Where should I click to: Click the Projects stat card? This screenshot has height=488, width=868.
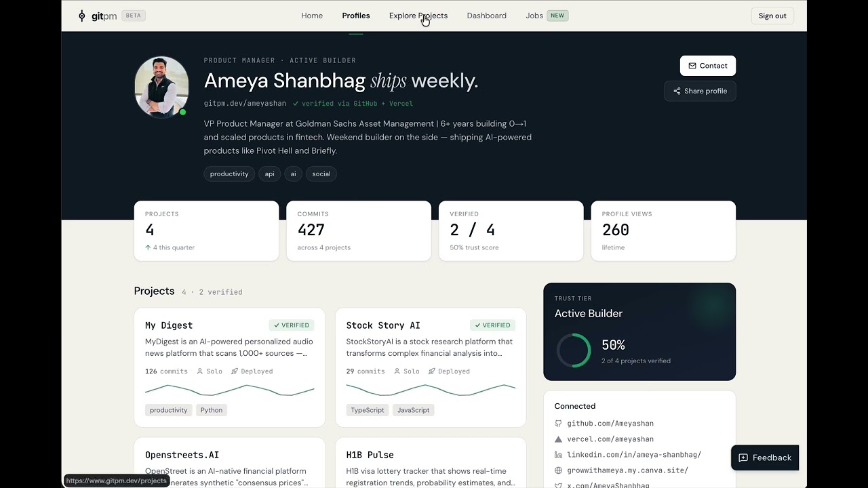tap(206, 230)
